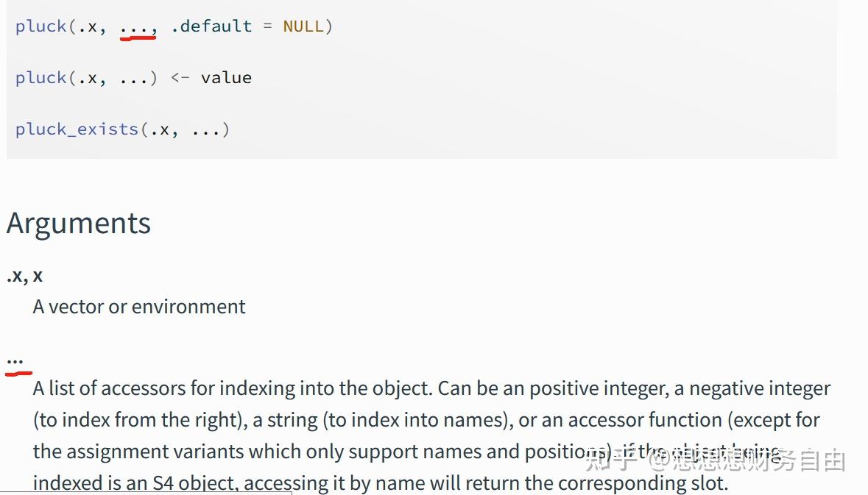Click the word value after assignment arrow
868x495 pixels.
point(226,78)
